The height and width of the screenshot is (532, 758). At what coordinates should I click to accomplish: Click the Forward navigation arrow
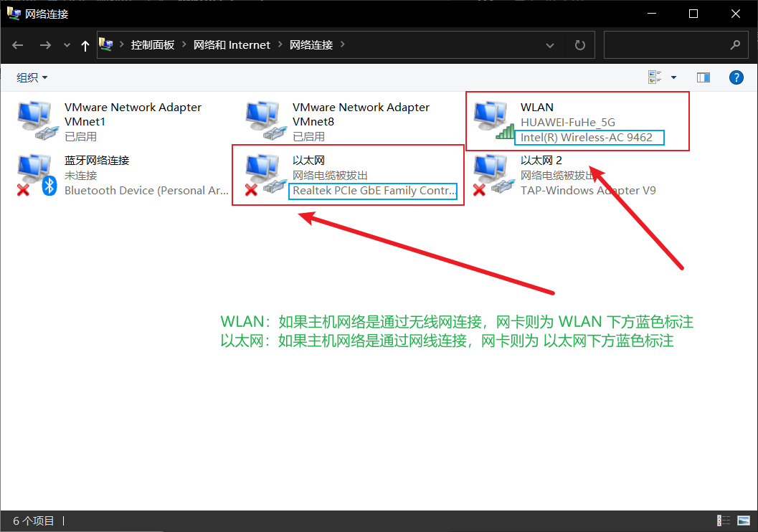click(45, 45)
